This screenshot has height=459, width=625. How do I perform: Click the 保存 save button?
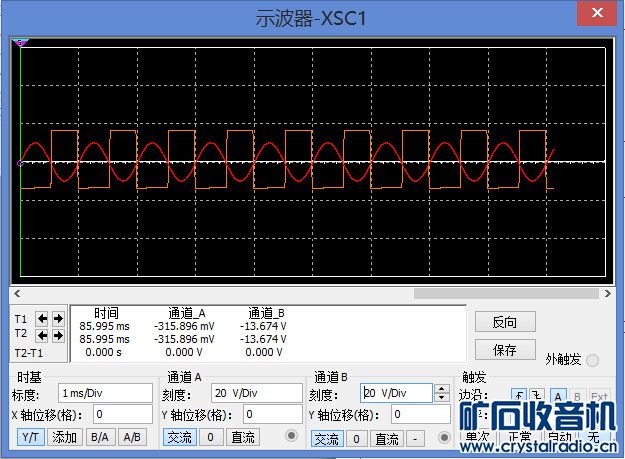(505, 350)
